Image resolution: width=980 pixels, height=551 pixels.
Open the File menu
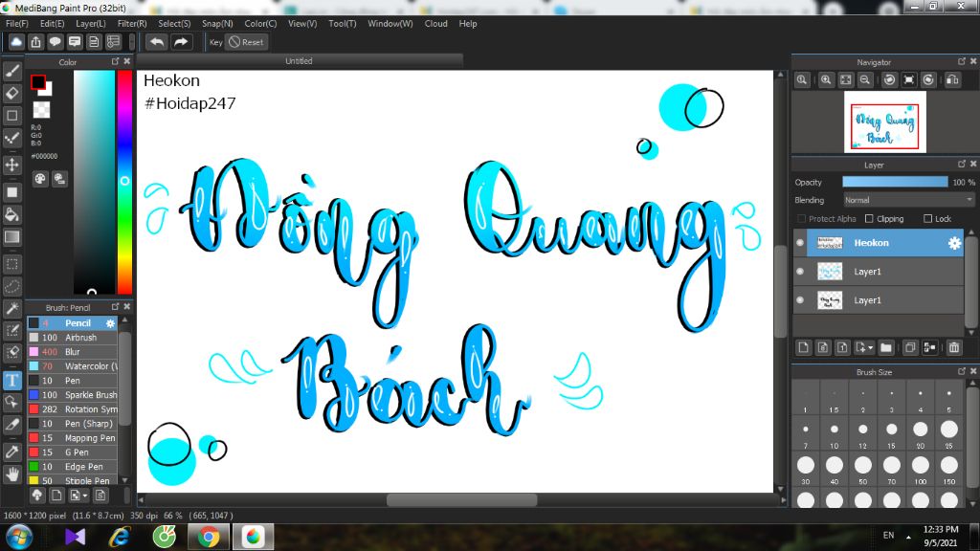(x=17, y=24)
